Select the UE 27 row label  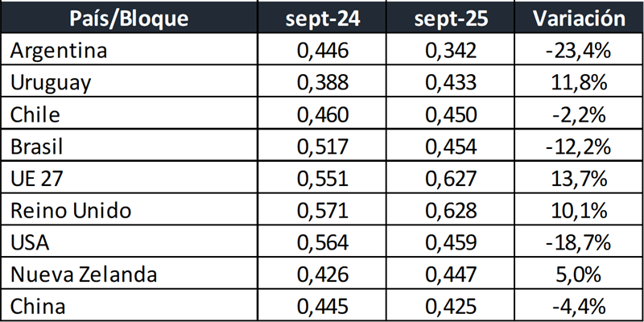coord(35,180)
